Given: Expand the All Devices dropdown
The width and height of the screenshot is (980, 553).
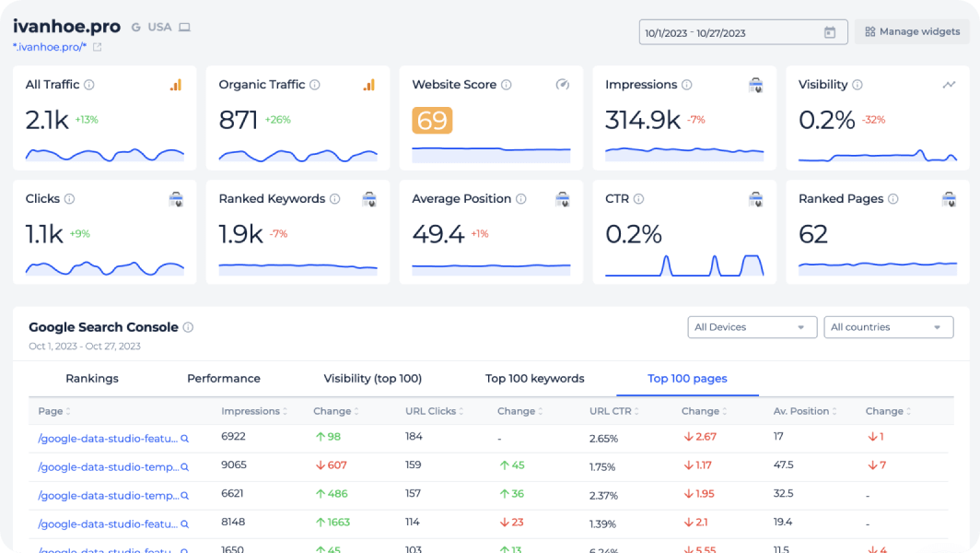Looking at the screenshot, I should coord(752,327).
